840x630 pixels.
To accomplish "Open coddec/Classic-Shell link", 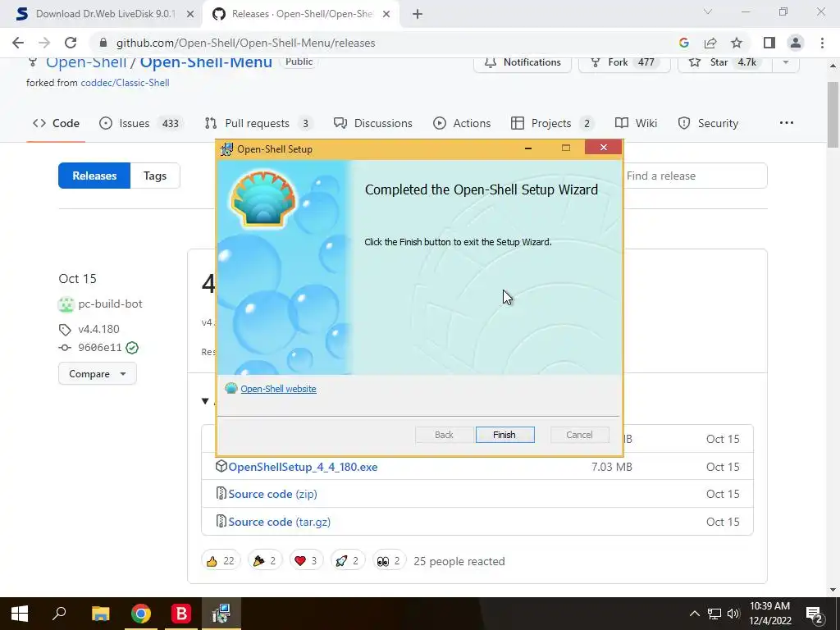I will [125, 83].
